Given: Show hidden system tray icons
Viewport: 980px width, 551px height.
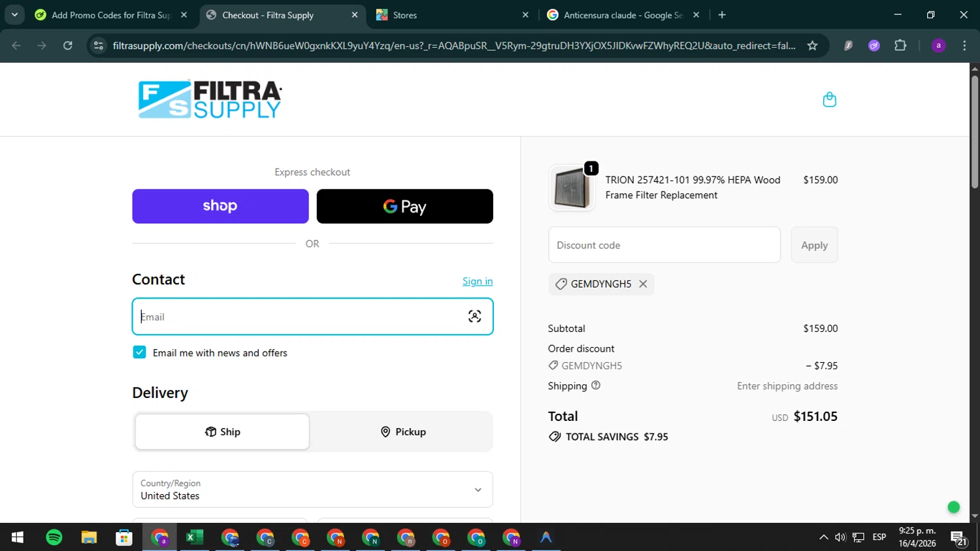Looking at the screenshot, I should click(823, 537).
